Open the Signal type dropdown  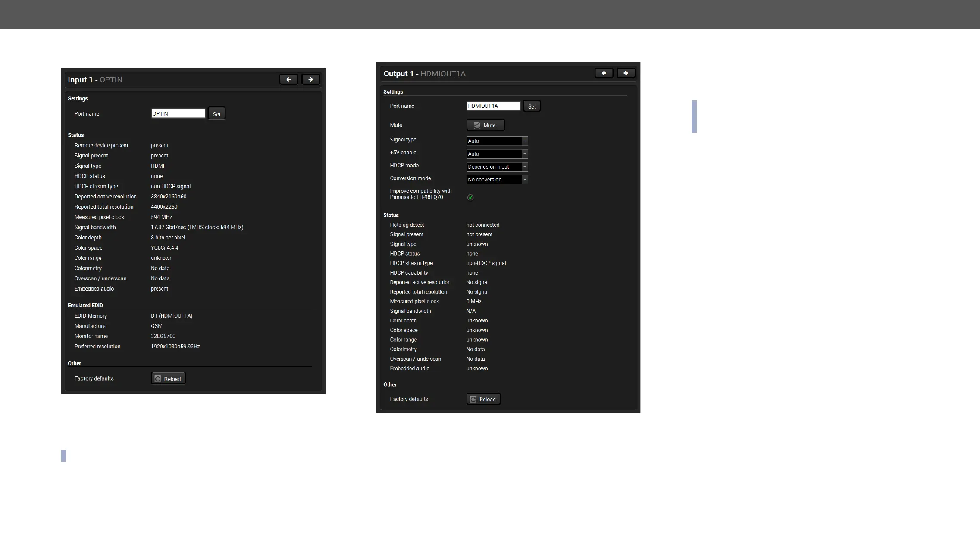coord(497,141)
